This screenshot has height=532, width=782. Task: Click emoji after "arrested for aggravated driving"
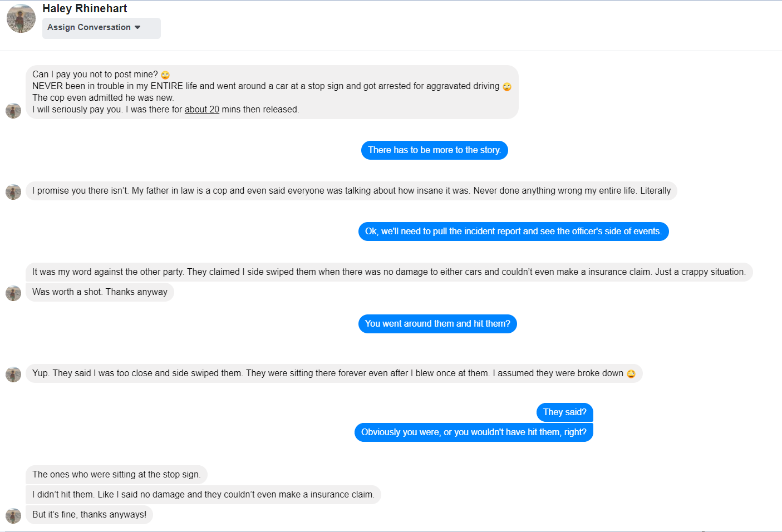tap(507, 87)
